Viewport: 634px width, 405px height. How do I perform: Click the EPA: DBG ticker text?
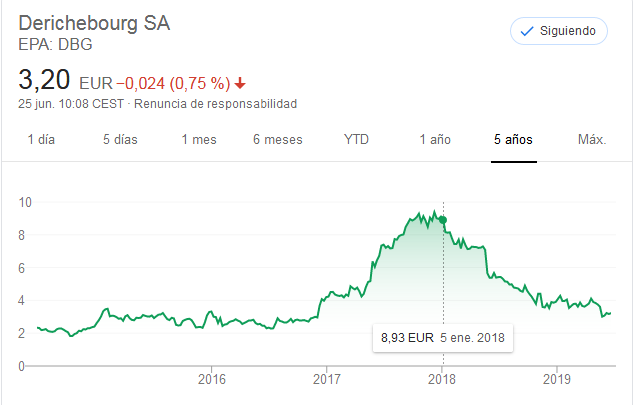click(56, 45)
